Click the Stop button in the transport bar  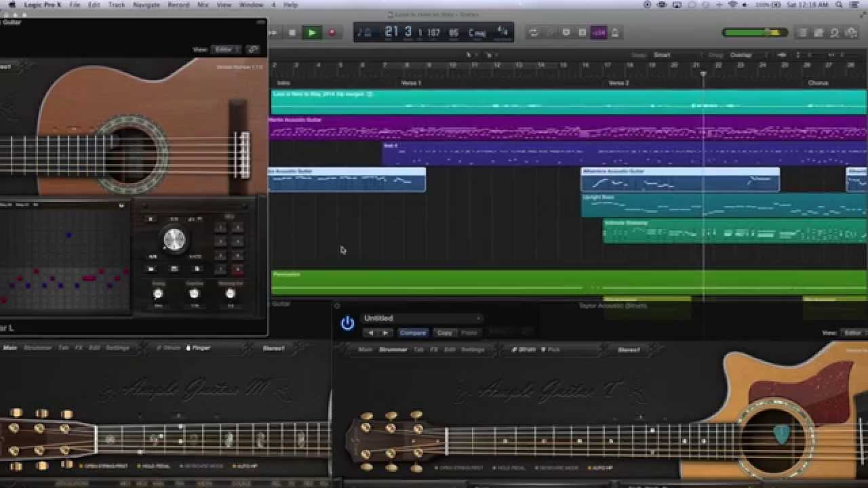coord(292,33)
